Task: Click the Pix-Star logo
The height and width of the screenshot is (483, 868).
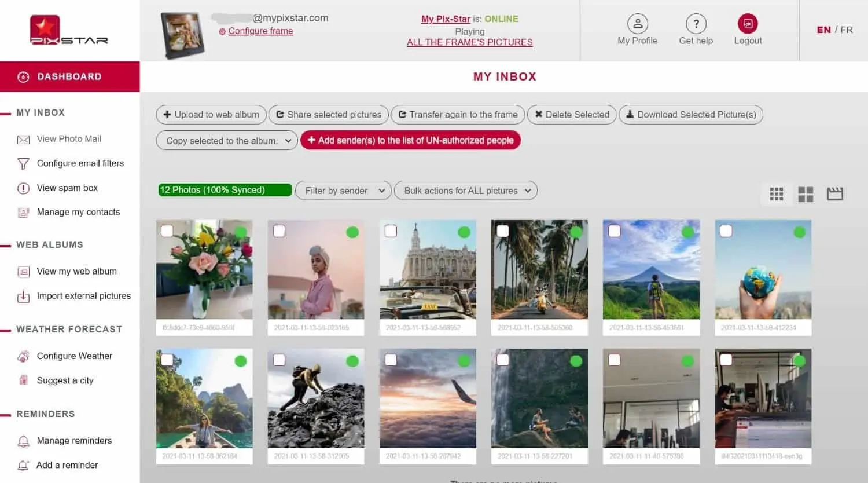Action: pos(69,30)
